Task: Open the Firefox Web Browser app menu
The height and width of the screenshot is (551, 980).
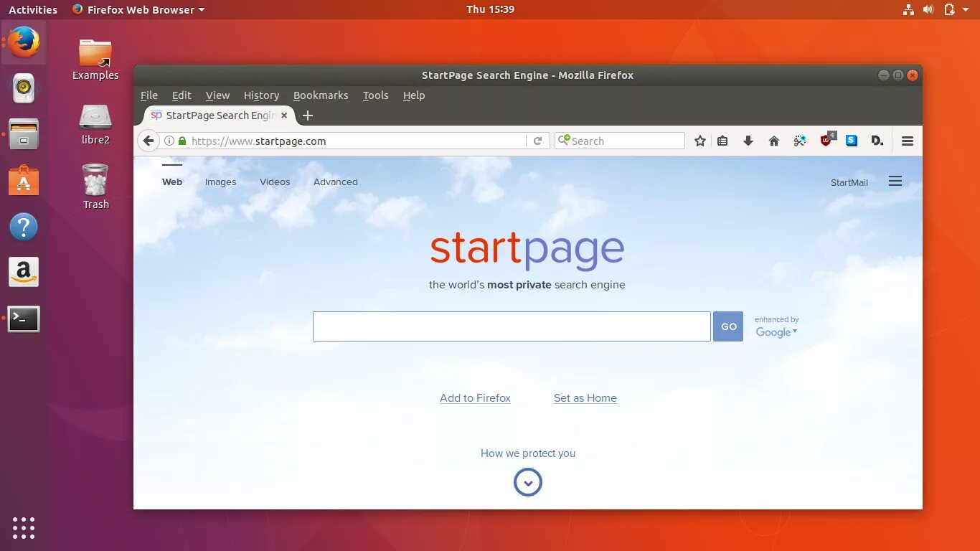Action: pos(138,9)
